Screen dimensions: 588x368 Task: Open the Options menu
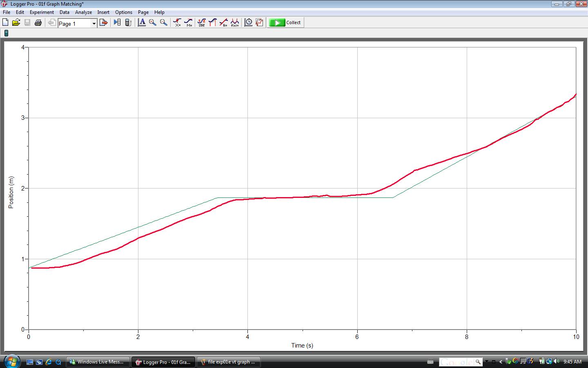124,12
